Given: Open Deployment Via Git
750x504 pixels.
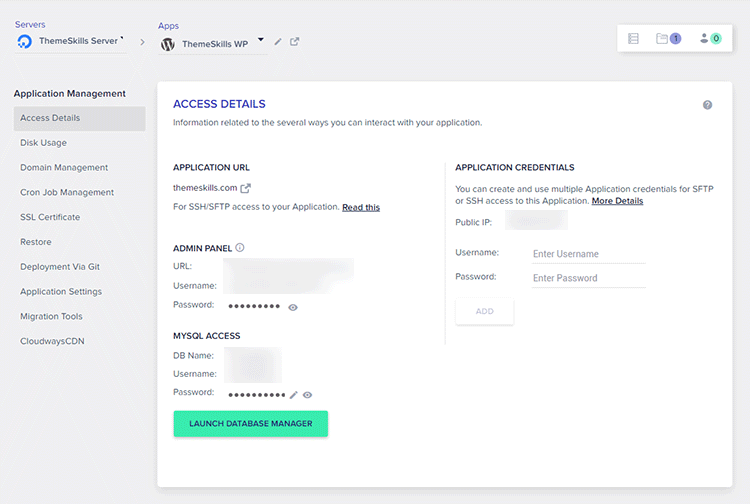Looking at the screenshot, I should click(x=60, y=267).
